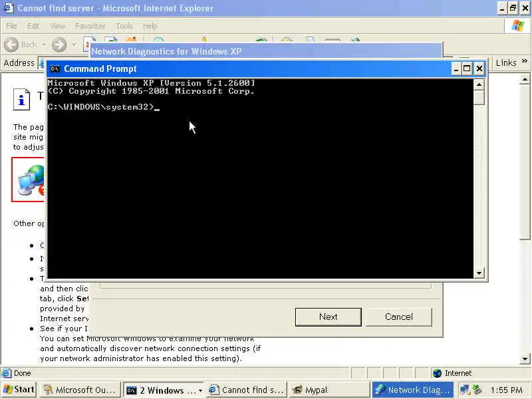Maximize the Command Prompt window
The width and height of the screenshot is (532, 399).
(x=467, y=69)
